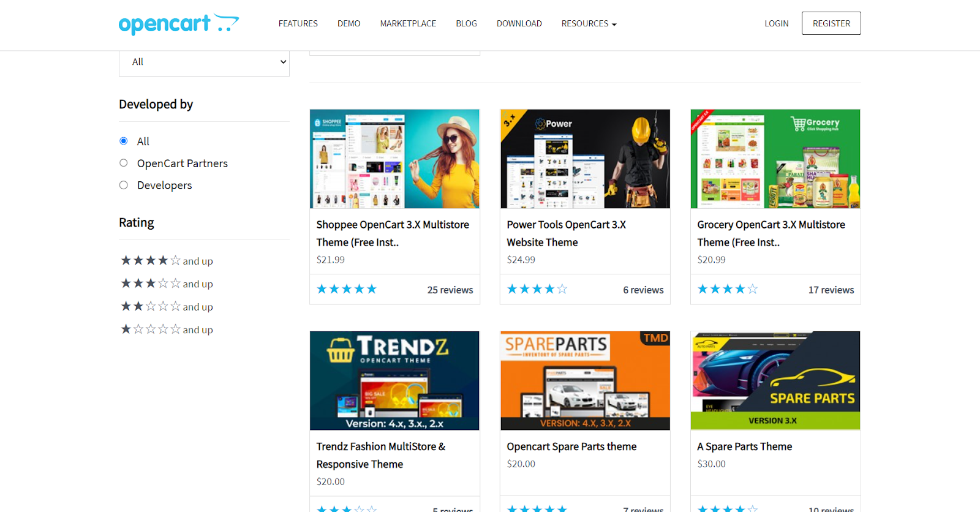Select the Developers radio option
This screenshot has height=512, width=980.
124,185
